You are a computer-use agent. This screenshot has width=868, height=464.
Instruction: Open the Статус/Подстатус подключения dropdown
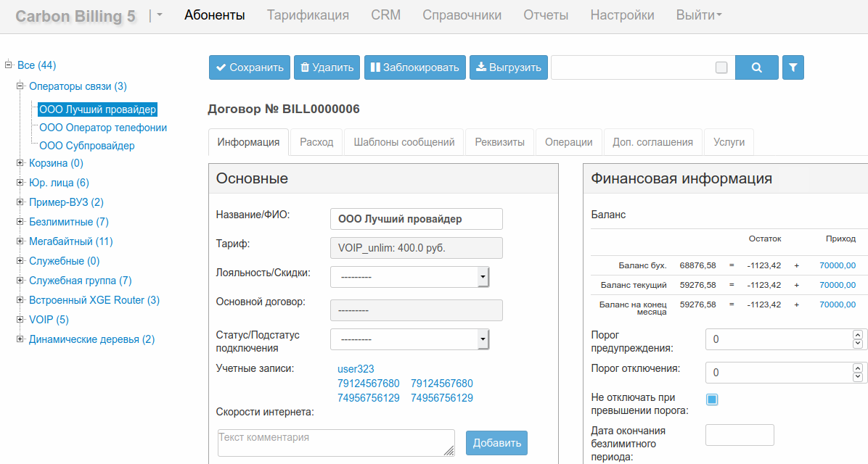pos(481,339)
